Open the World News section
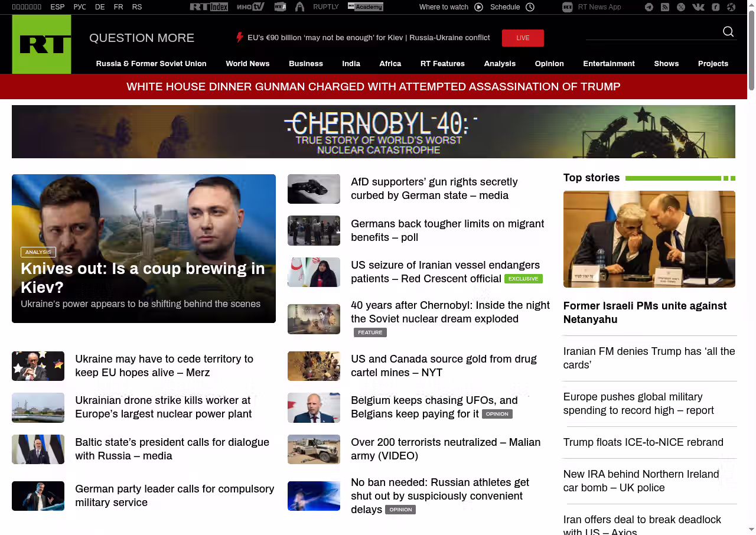 click(247, 64)
